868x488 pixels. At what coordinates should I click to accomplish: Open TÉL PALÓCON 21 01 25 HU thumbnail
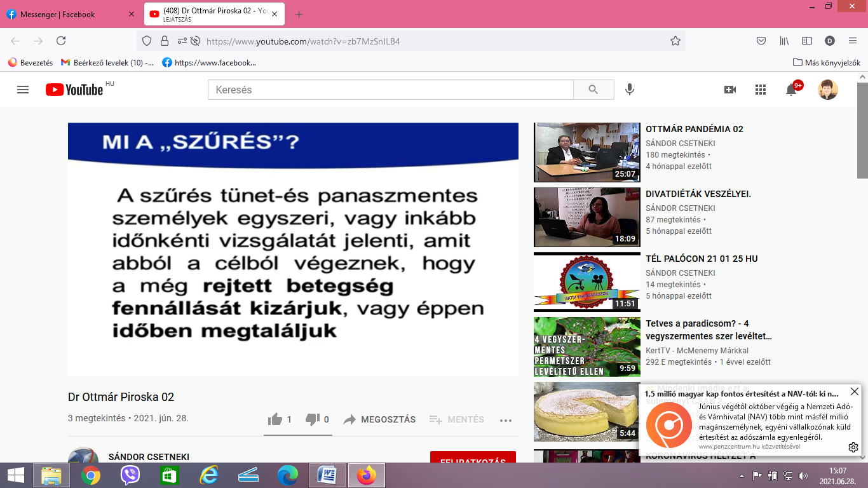tap(587, 282)
